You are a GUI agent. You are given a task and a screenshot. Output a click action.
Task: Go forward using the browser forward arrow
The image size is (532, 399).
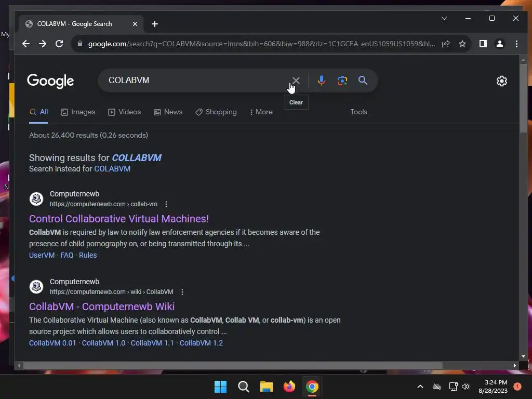(43, 44)
